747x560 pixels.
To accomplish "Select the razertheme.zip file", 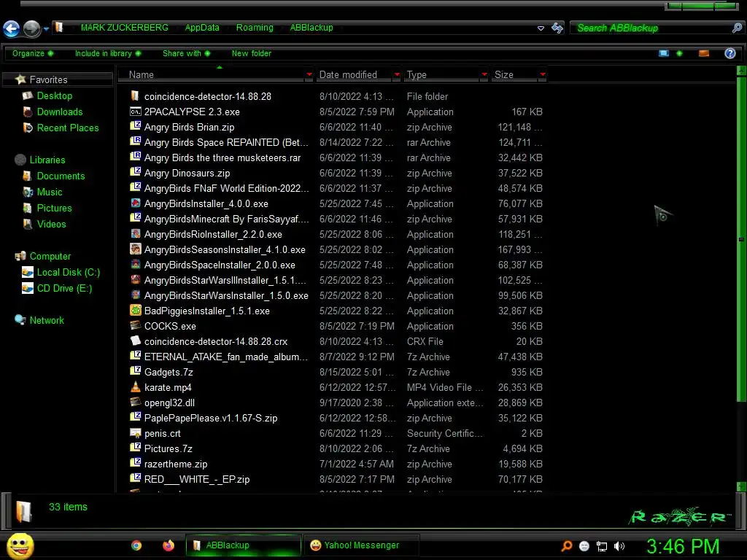I will point(176,464).
